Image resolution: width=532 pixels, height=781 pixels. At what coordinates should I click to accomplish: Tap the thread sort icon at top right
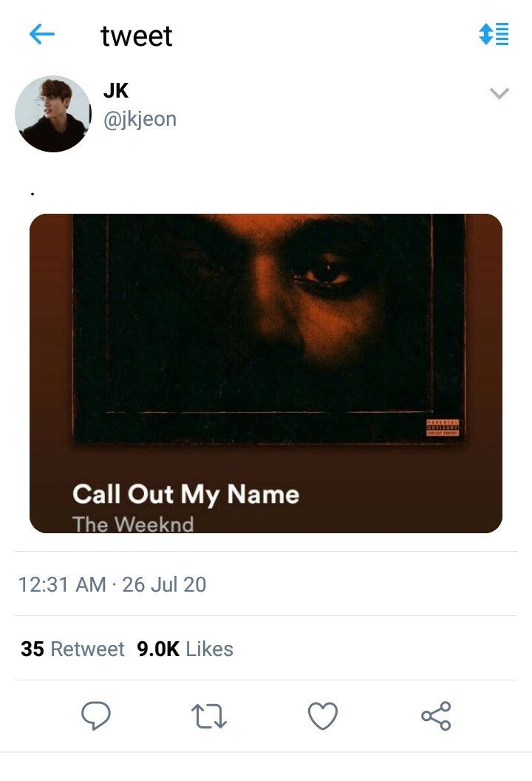tap(494, 34)
